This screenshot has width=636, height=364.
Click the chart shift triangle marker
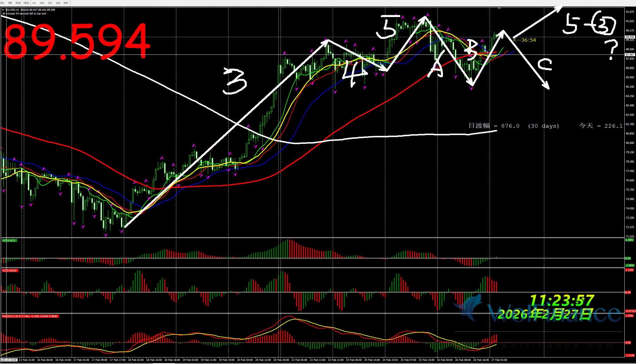[499, 8]
